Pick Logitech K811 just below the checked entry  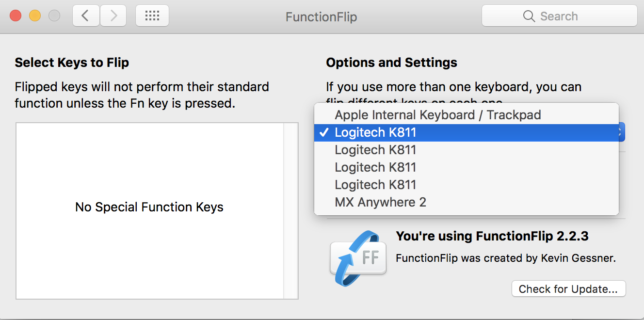(375, 150)
